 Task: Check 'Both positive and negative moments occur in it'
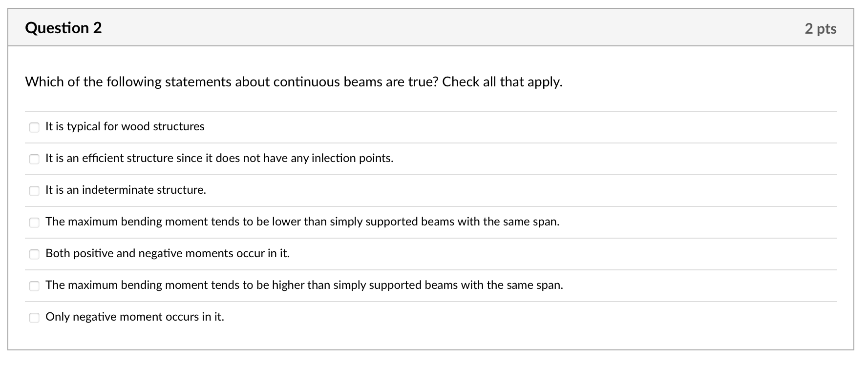pos(34,254)
